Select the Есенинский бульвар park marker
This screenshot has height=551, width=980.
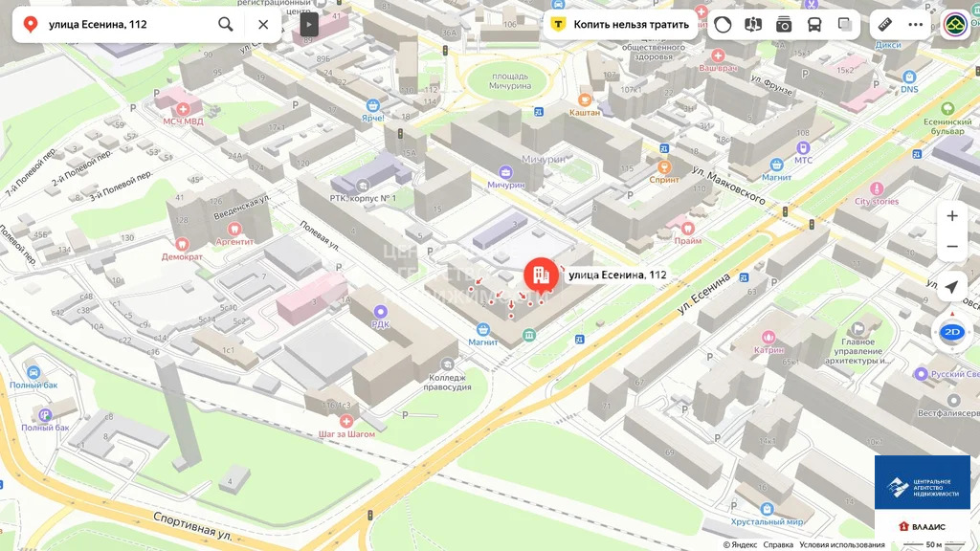point(947,109)
